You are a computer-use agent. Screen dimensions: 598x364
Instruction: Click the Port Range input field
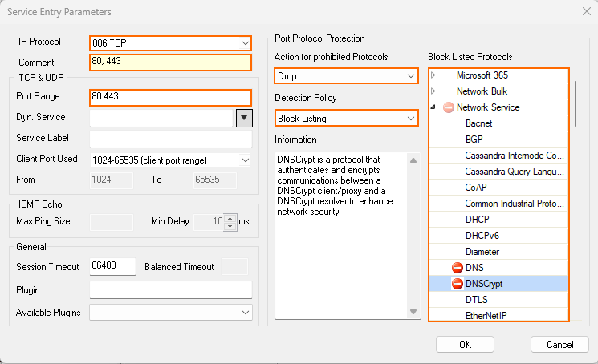tap(170, 97)
